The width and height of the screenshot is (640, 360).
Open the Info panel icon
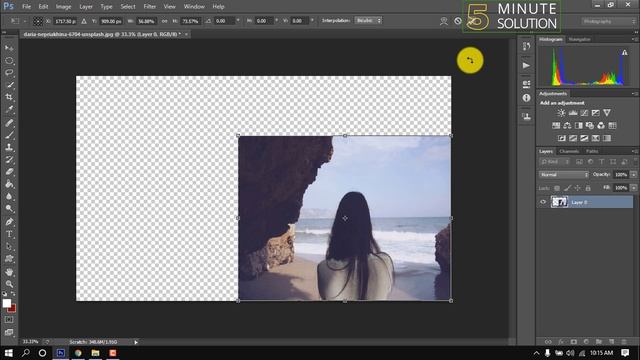[x=526, y=98]
